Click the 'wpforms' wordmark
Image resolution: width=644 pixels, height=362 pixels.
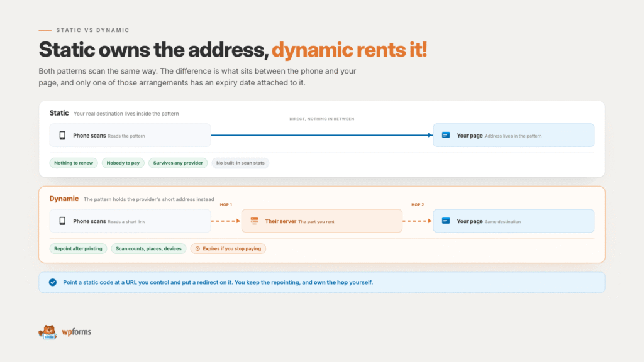tap(76, 332)
